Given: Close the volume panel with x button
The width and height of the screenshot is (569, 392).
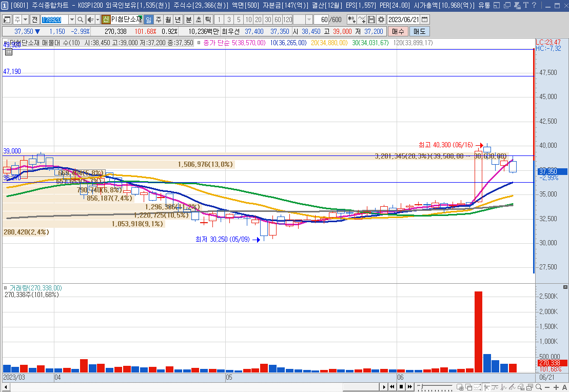Looking at the screenshot, I should pyautogui.click(x=565, y=287).
